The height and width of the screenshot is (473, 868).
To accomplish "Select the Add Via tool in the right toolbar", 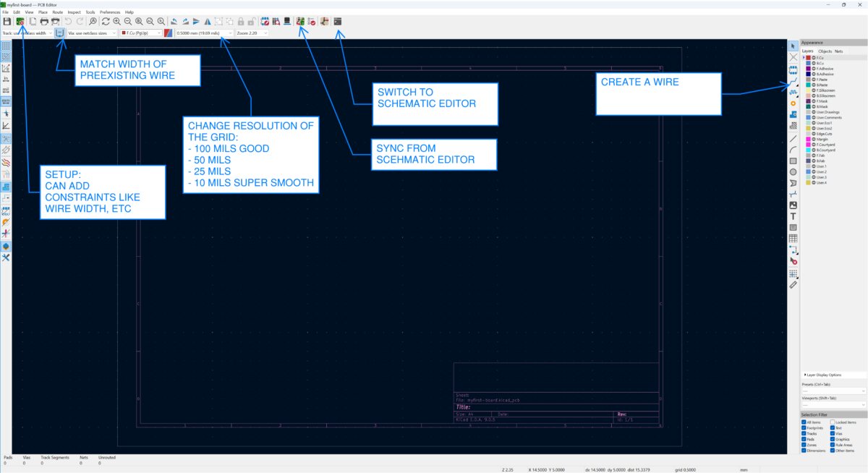I will (793, 103).
